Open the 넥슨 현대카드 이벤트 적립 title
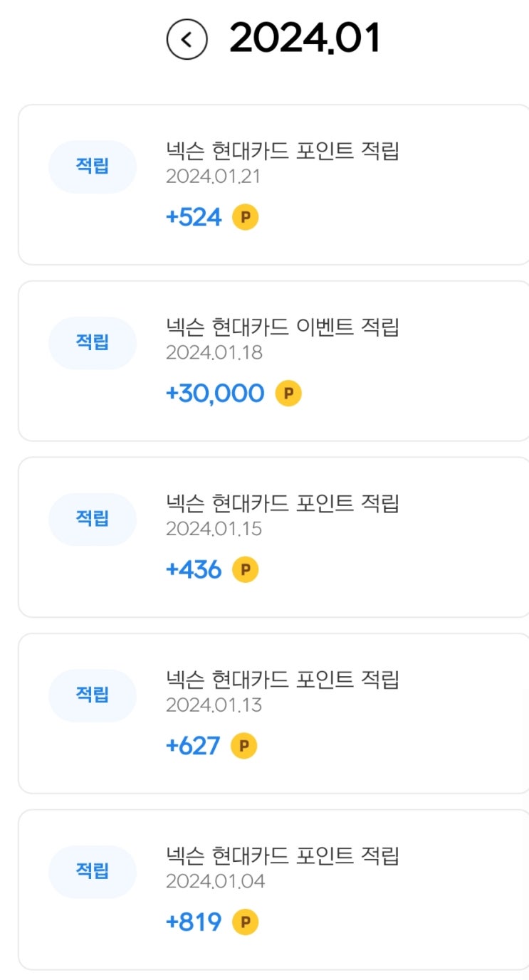Image resolution: width=529 pixels, height=980 pixels. 283,327
